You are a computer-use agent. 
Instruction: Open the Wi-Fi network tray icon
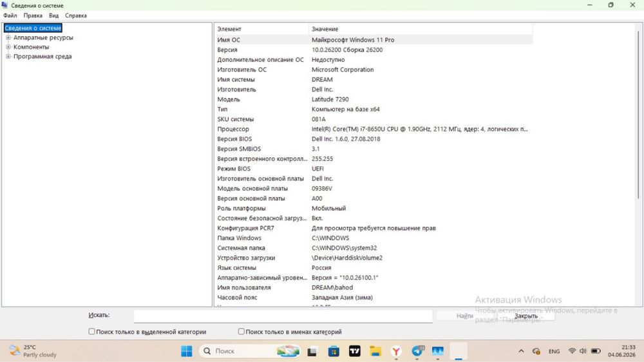click(x=572, y=351)
